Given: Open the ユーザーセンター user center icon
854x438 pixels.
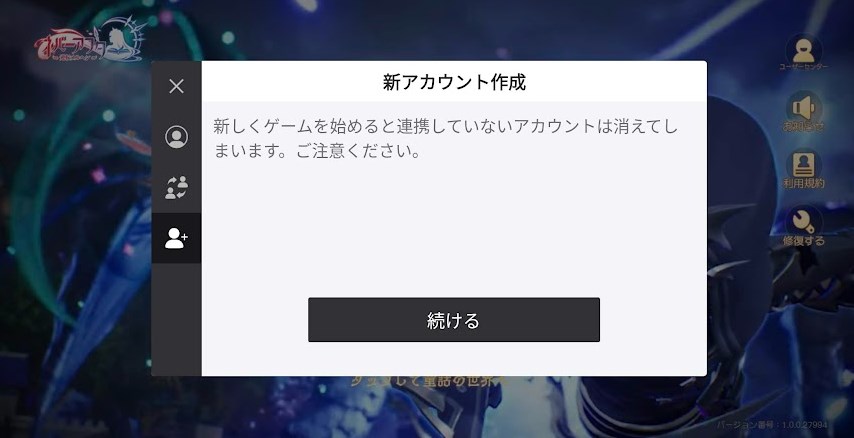Looking at the screenshot, I should point(803,49).
